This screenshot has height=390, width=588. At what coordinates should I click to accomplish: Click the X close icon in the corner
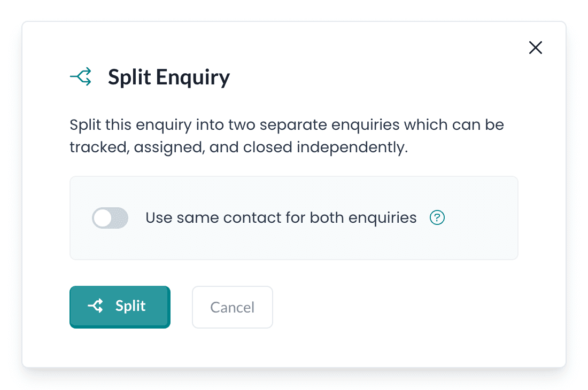(535, 48)
